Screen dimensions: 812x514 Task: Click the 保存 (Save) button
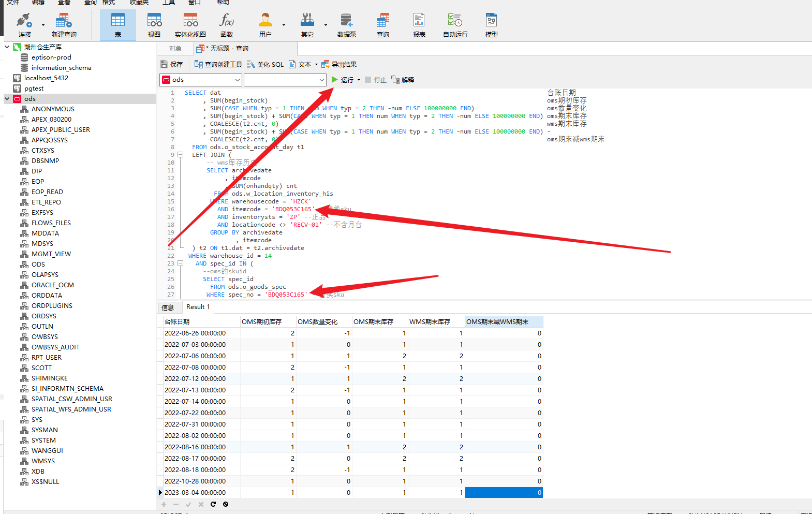pyautogui.click(x=172, y=65)
